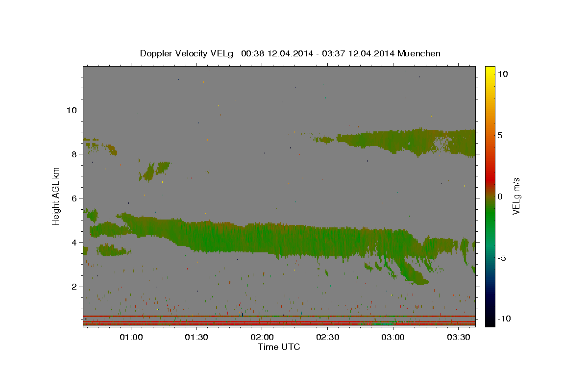Screen dimensions: 588x392
Task: Click the height tick label 2
Action: coord(74,287)
